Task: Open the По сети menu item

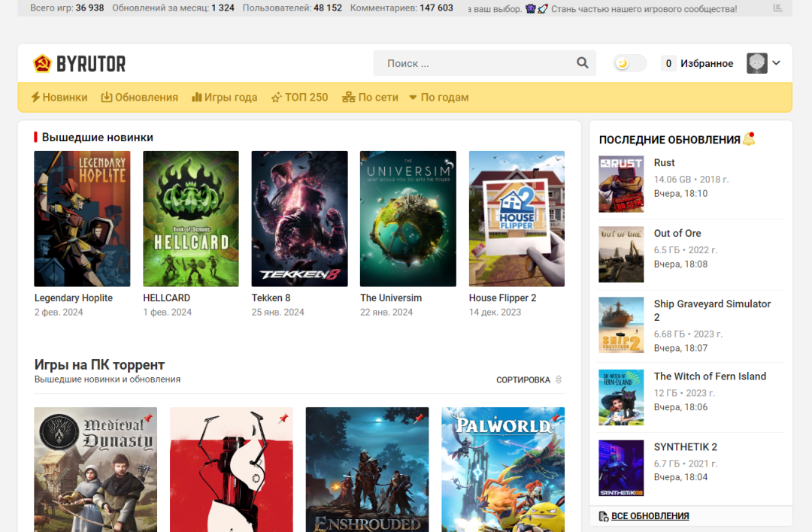Action: [370, 97]
